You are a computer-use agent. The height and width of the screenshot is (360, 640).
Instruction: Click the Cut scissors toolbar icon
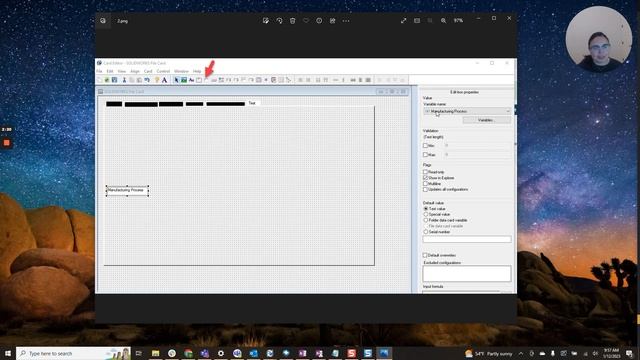pyautogui.click(x=124, y=80)
